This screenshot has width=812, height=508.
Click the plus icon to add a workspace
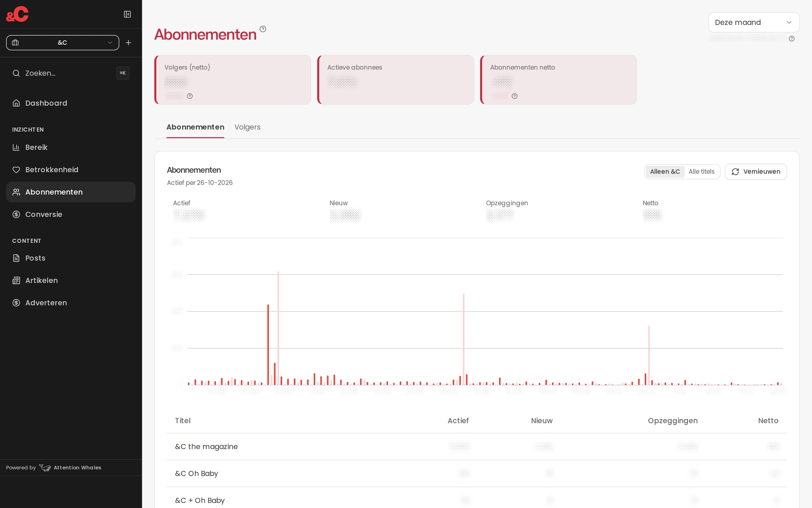[128, 43]
